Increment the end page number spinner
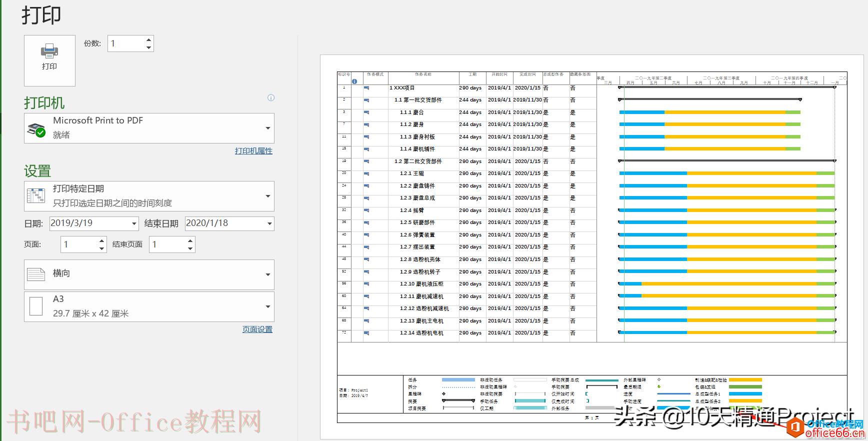This screenshot has width=868, height=441. point(190,240)
